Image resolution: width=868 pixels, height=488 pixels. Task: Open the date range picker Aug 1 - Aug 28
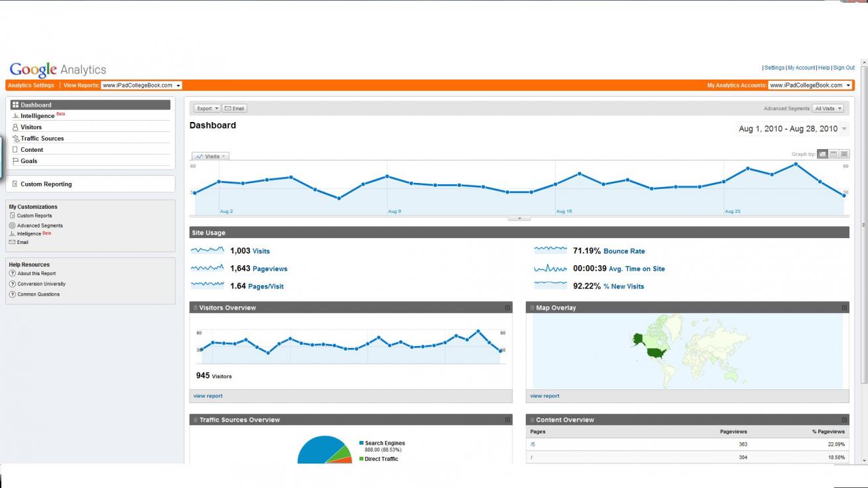coord(793,129)
